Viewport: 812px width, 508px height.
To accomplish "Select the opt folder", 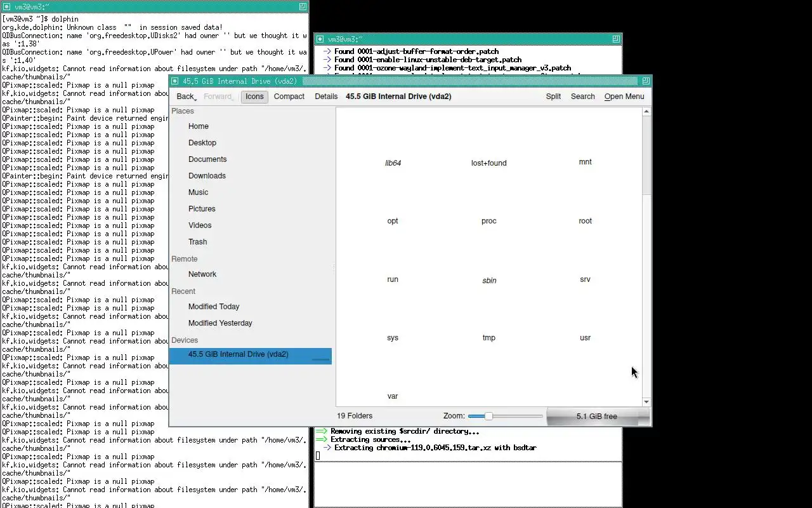I will [x=393, y=221].
